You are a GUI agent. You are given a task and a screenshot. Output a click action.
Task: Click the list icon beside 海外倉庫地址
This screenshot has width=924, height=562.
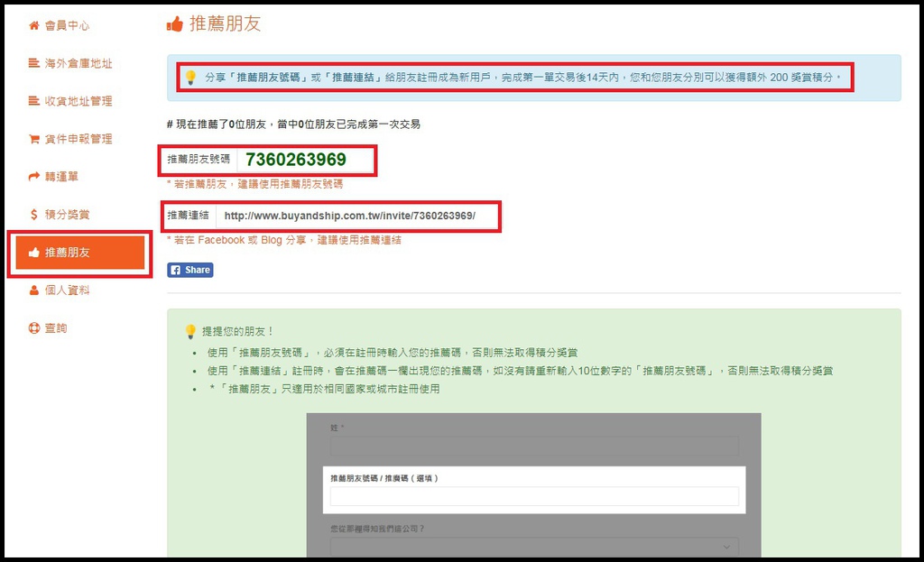point(34,63)
